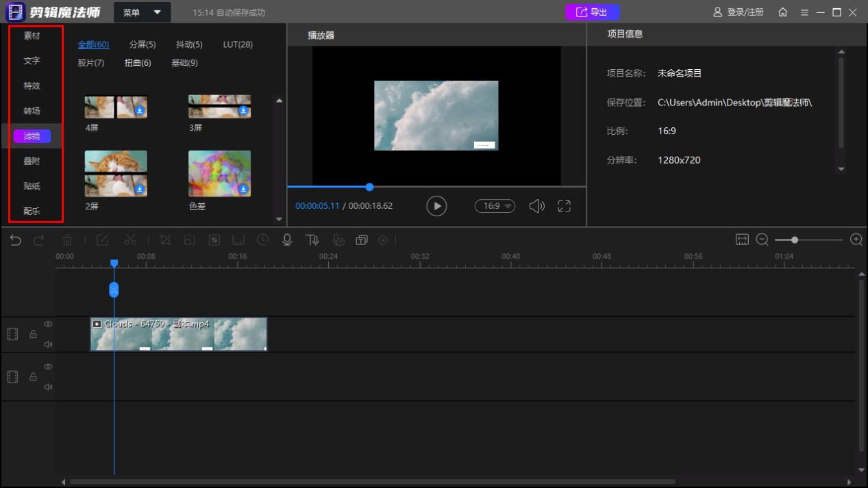Open the 菜单 dropdown
This screenshot has height=488, width=868.
141,12
